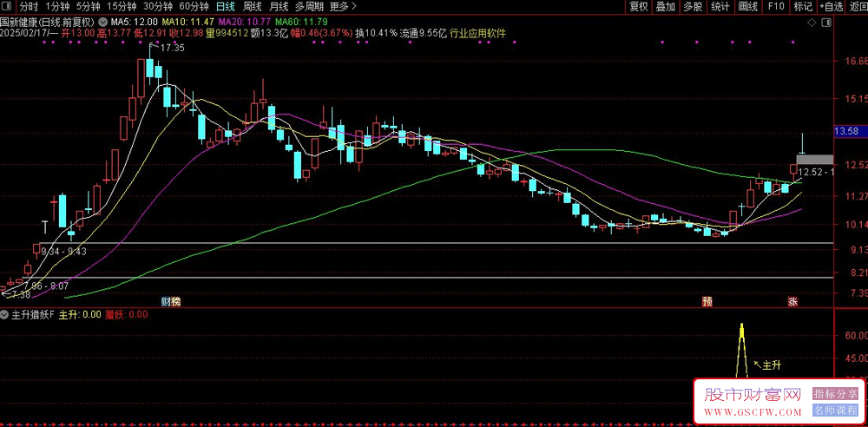Click the MA20: 10.77 label
Image resolution: width=868 pixels, height=427 pixels.
[x=245, y=23]
